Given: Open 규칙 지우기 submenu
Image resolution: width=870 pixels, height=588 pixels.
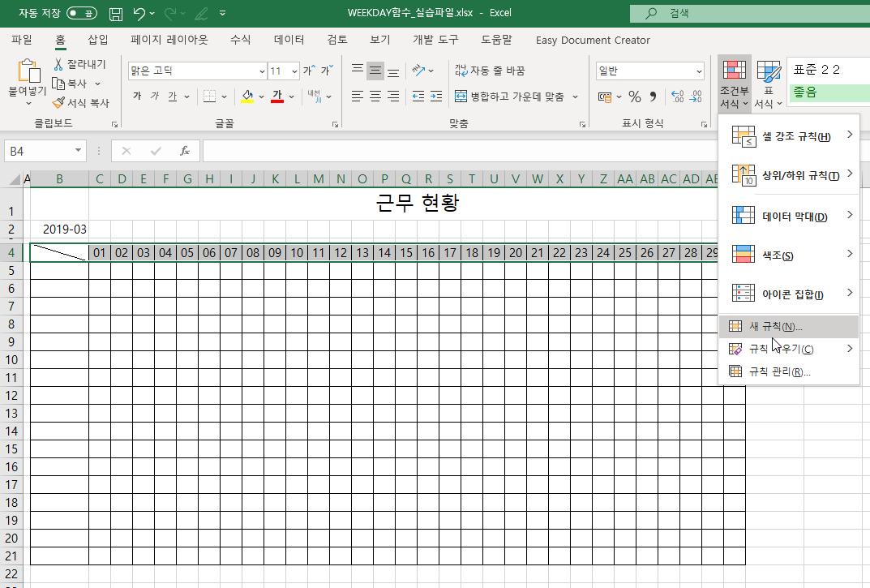Looking at the screenshot, I should 789,349.
